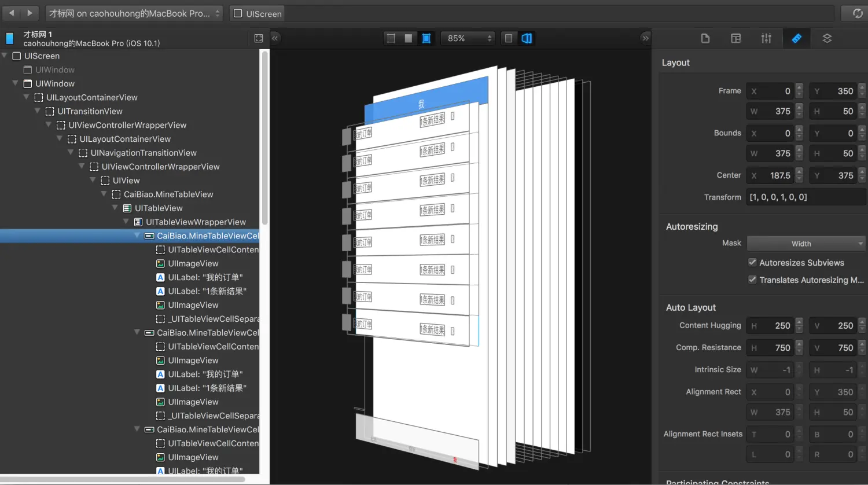Click the outline panel horizontal scrollbar
Viewport: 868px width, 485px height.
coord(123,479)
